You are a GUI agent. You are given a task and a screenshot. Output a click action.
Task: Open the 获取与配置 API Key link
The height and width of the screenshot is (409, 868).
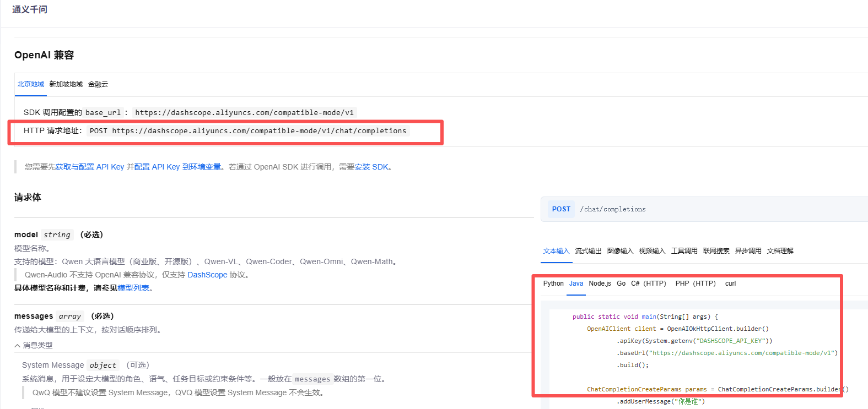pyautogui.click(x=90, y=167)
